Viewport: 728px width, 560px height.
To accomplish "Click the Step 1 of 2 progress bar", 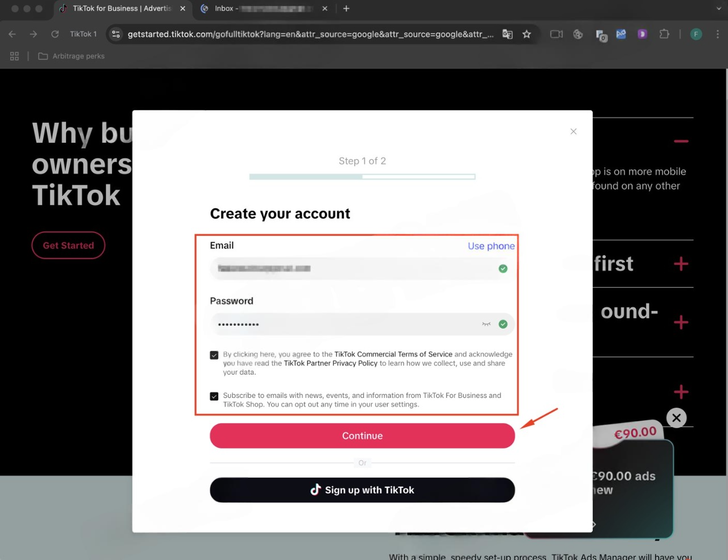I will click(x=362, y=177).
